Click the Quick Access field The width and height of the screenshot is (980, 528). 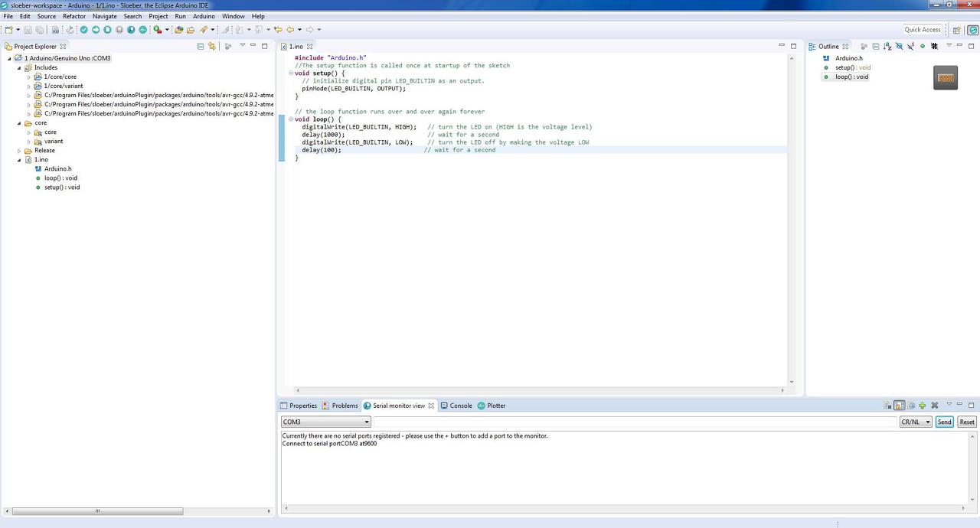(x=923, y=30)
